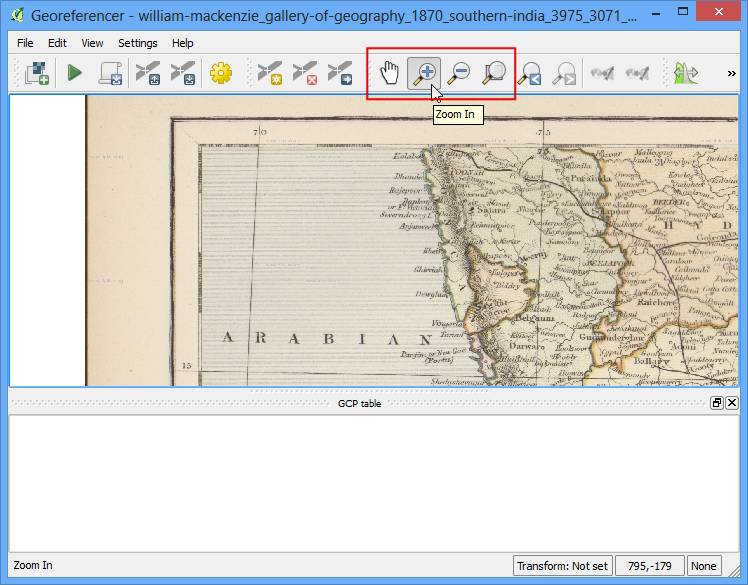Select the Add Point tool
The width and height of the screenshot is (748, 585).
[270, 73]
